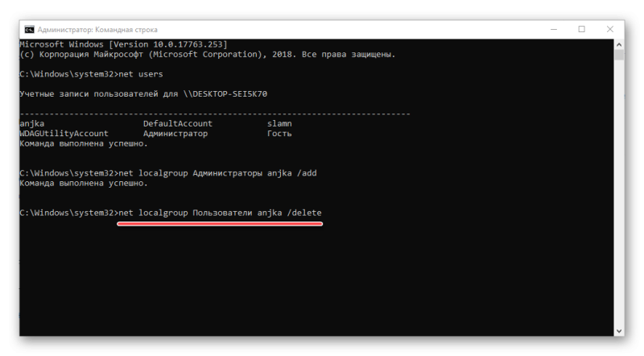Maximize the Command Prompt window
644x356 pixels.
(x=581, y=30)
